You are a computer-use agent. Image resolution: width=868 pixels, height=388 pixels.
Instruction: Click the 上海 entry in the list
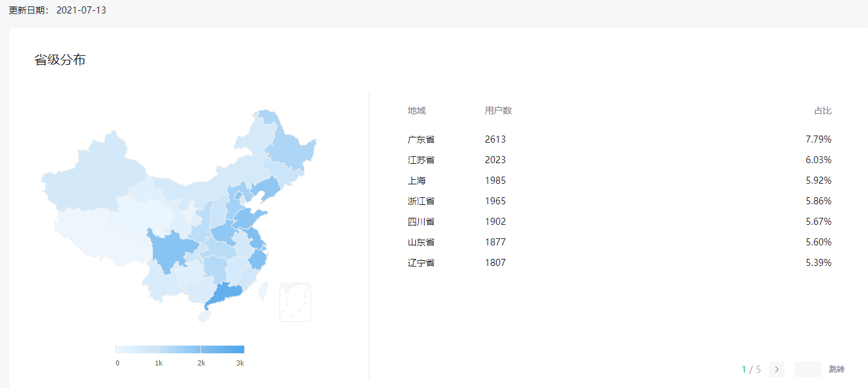point(416,181)
